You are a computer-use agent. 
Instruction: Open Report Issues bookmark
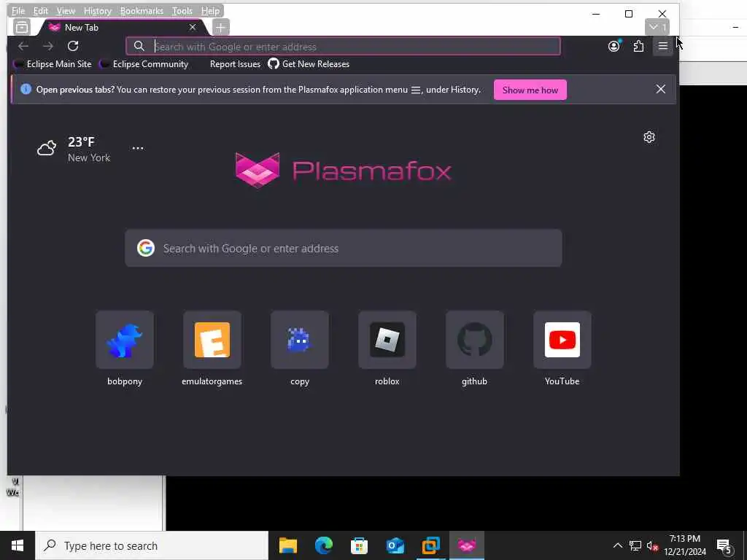[235, 64]
